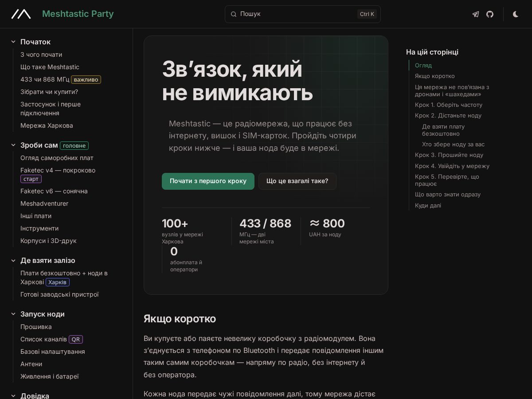
Task: Click the ≈ 800 UAH statistic
Action: 327,227
